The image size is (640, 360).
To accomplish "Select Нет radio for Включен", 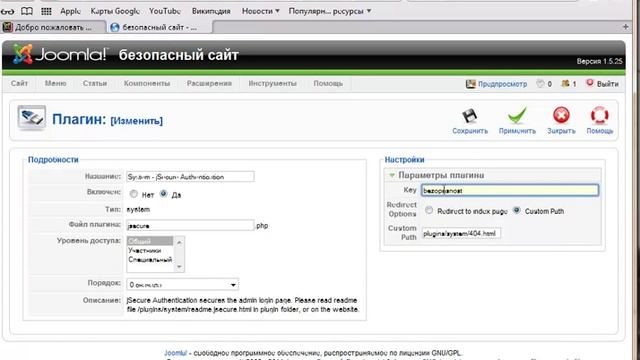I will 133,194.
